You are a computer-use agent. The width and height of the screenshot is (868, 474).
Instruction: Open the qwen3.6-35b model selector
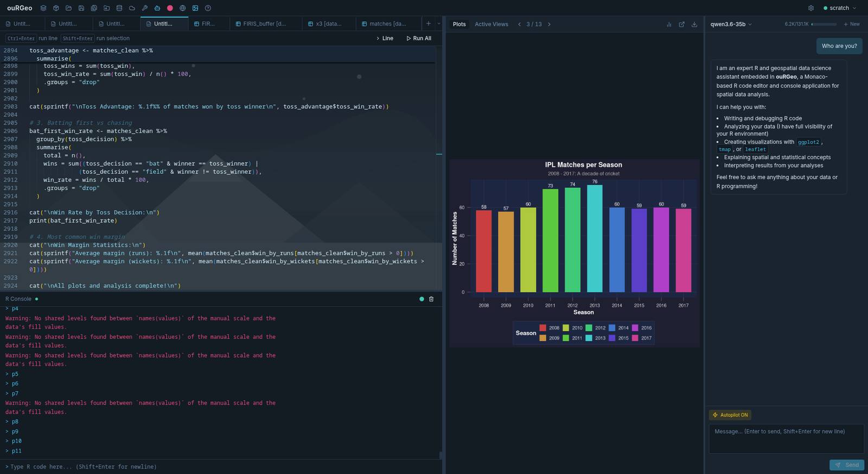pos(731,24)
